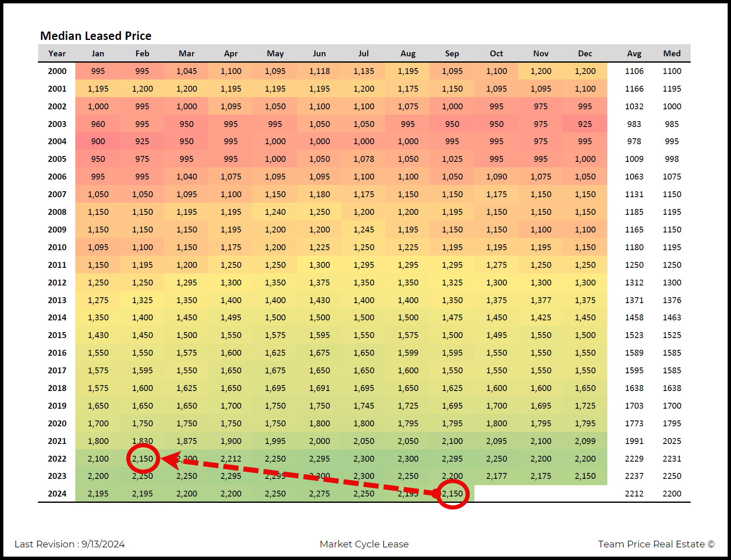This screenshot has width=731, height=560.
Task: Click the Median Leased Price title
Action: (95, 36)
